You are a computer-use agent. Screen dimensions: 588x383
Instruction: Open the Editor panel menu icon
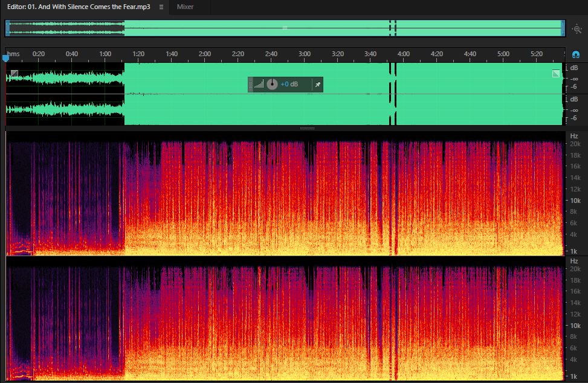[161, 7]
